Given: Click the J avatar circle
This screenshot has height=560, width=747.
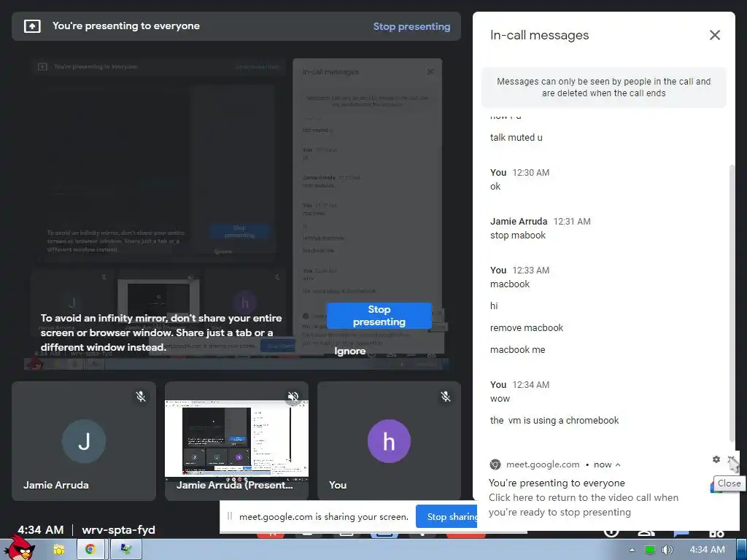Looking at the screenshot, I should tap(84, 441).
